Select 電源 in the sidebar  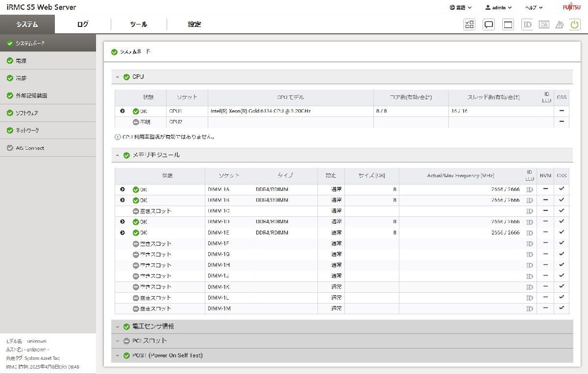tap(48, 61)
